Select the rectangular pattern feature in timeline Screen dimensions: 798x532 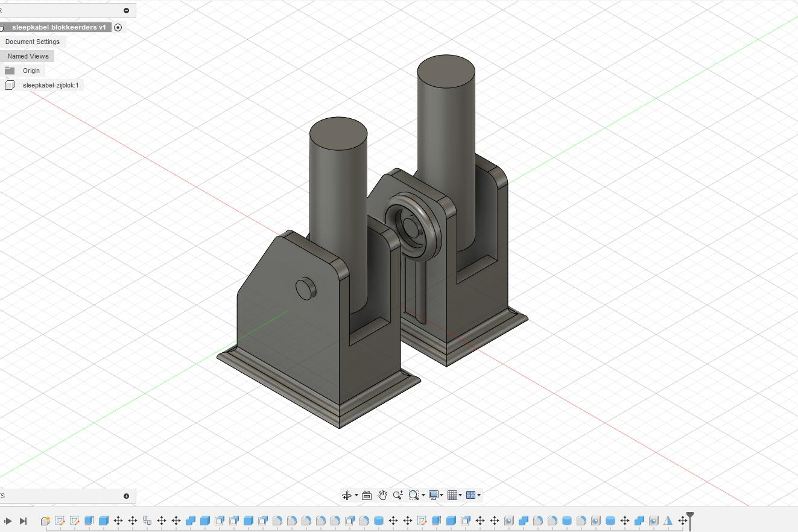click(147, 521)
